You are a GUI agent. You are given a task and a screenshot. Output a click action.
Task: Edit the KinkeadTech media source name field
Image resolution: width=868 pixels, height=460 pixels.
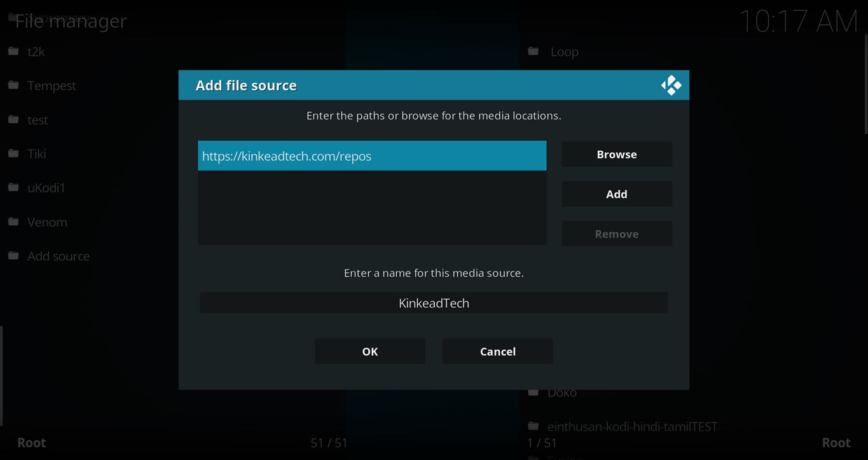[x=434, y=303]
